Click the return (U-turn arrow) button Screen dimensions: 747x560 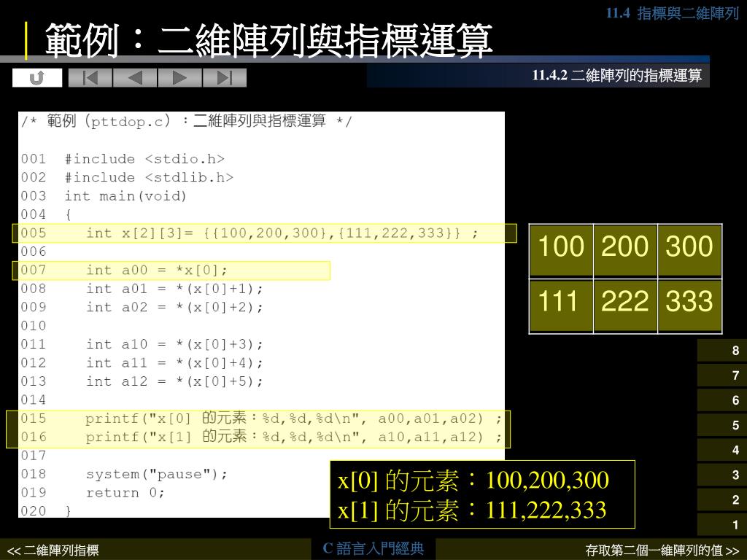click(37, 77)
